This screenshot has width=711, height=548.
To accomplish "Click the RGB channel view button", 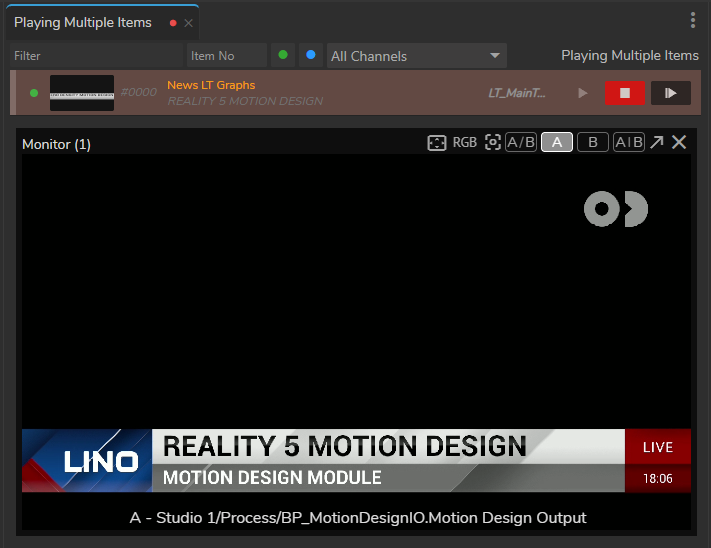I will (x=465, y=143).
